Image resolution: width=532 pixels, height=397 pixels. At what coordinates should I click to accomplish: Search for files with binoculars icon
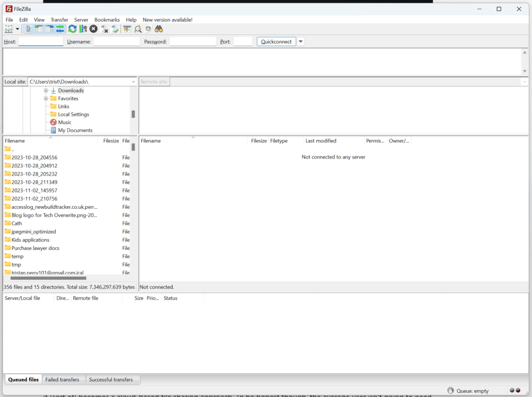tap(159, 29)
